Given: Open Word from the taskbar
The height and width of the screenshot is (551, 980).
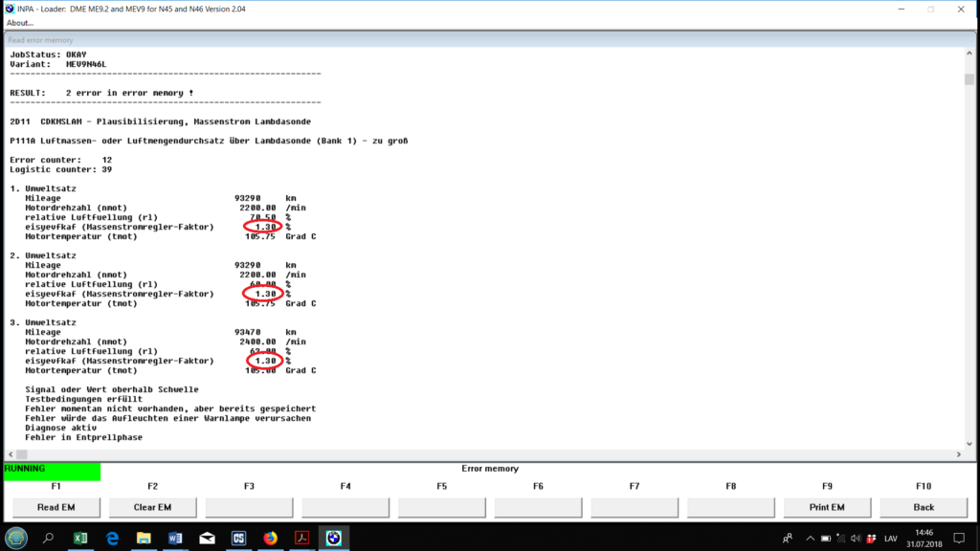Looking at the screenshot, I should tap(175, 539).
